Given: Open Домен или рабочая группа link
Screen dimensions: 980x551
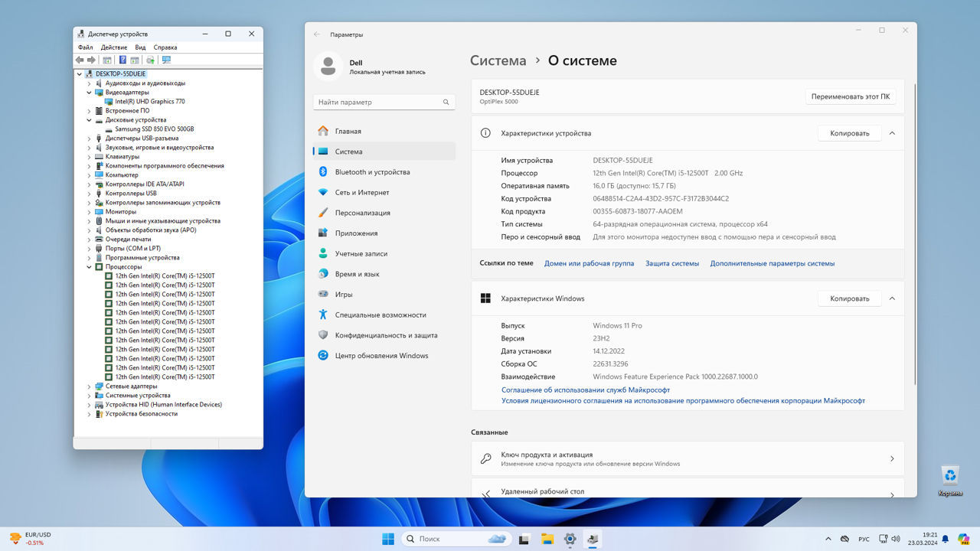Looking at the screenshot, I should tap(589, 263).
